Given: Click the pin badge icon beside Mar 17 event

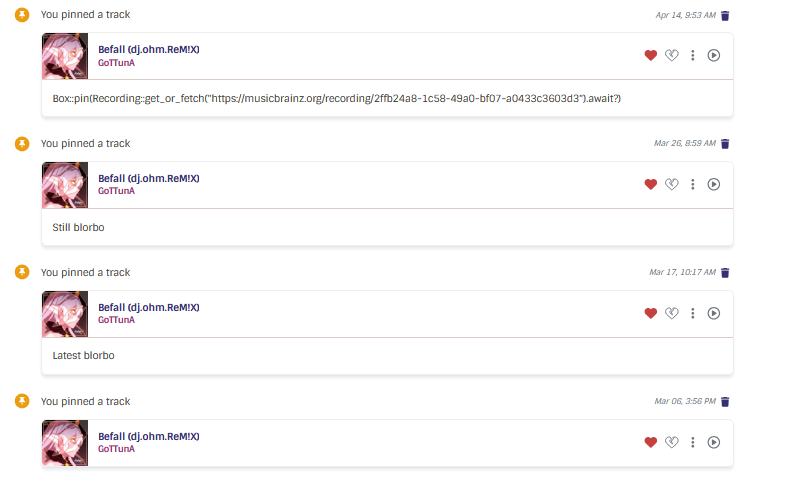Looking at the screenshot, I should (22, 272).
